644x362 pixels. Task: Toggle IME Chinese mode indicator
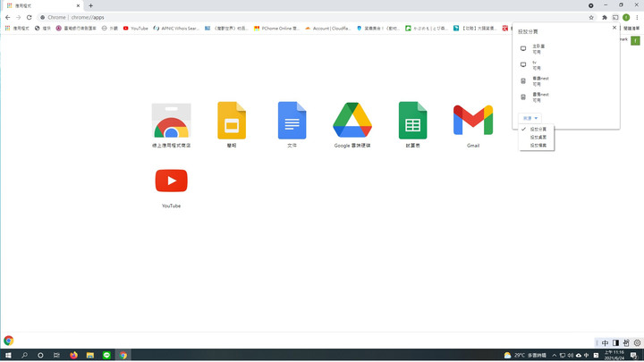coord(605,342)
